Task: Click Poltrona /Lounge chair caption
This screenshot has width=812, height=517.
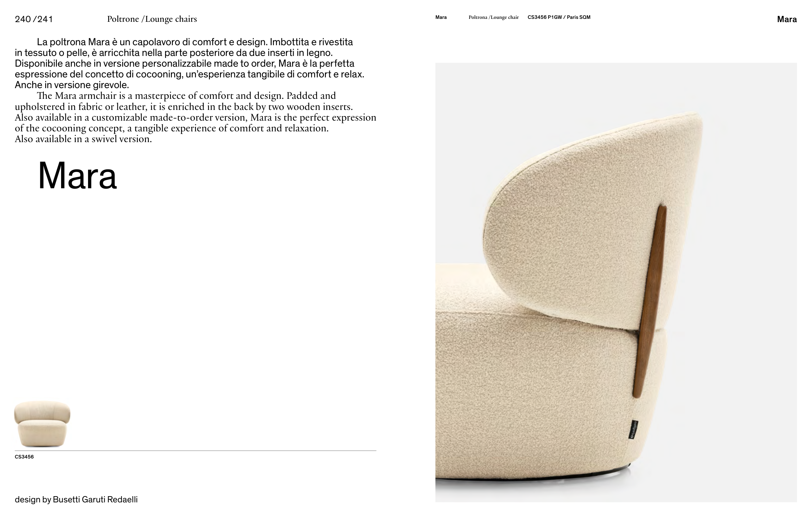Action: pos(493,17)
